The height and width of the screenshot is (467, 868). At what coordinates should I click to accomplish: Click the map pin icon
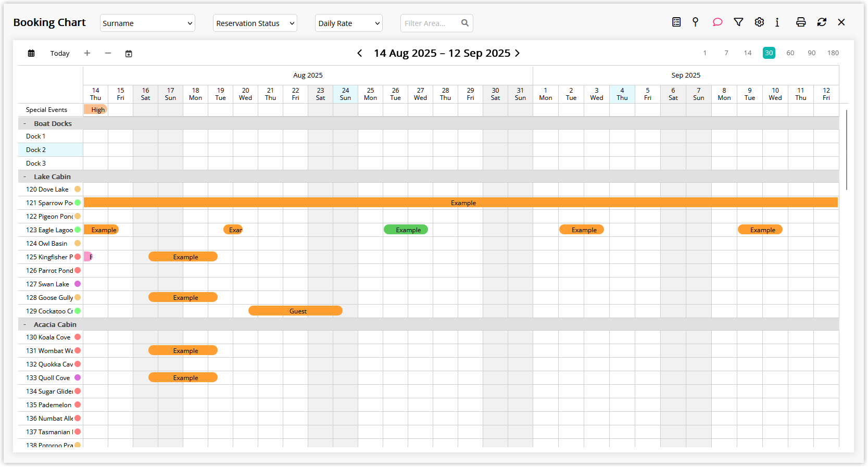tap(695, 22)
